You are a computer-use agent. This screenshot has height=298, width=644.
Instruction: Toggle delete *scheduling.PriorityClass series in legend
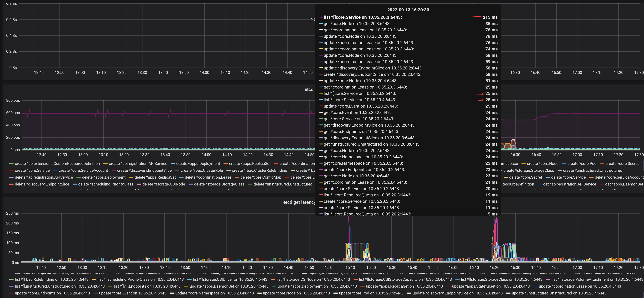coord(106,184)
